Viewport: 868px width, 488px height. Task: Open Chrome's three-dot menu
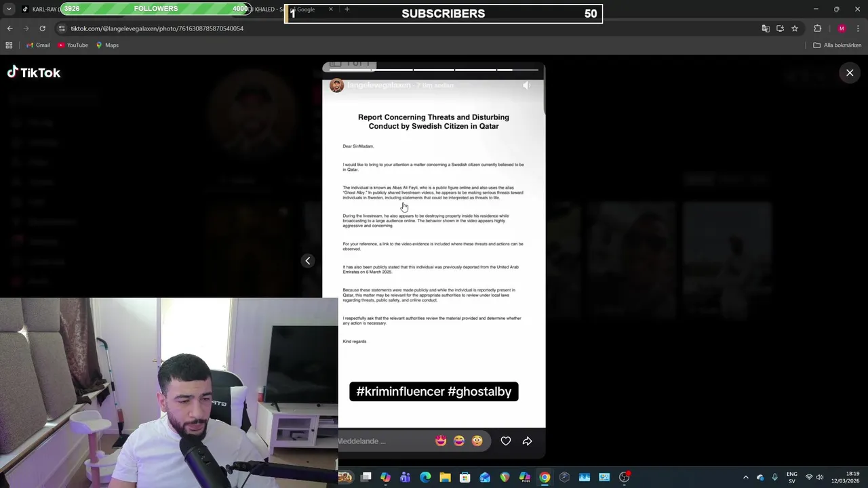pos(859,28)
